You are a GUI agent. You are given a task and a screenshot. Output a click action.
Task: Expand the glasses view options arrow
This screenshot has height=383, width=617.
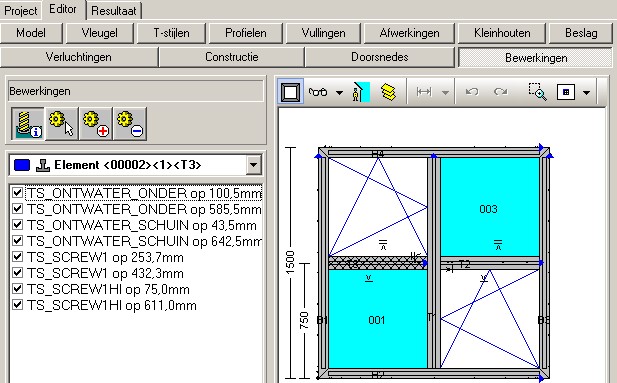pyautogui.click(x=339, y=93)
